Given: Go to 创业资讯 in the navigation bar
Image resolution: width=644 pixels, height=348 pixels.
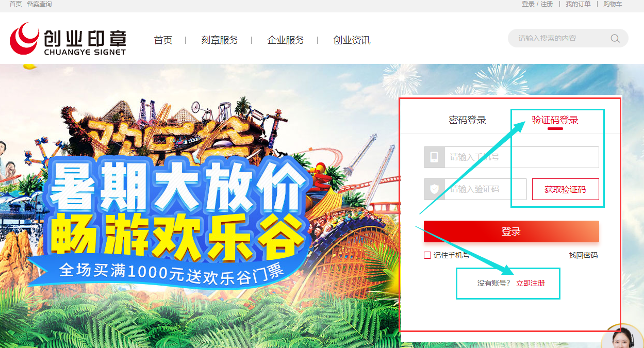Looking at the screenshot, I should point(352,40).
